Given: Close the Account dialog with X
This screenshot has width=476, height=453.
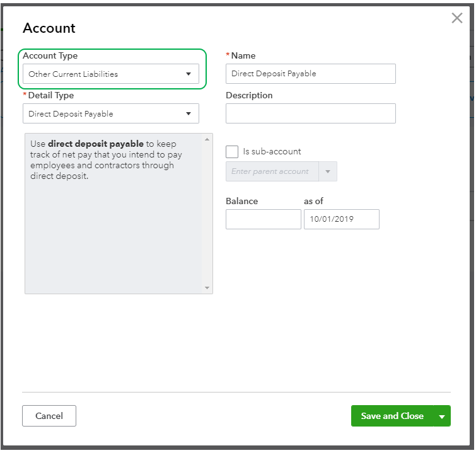Looking at the screenshot, I should [x=457, y=18].
